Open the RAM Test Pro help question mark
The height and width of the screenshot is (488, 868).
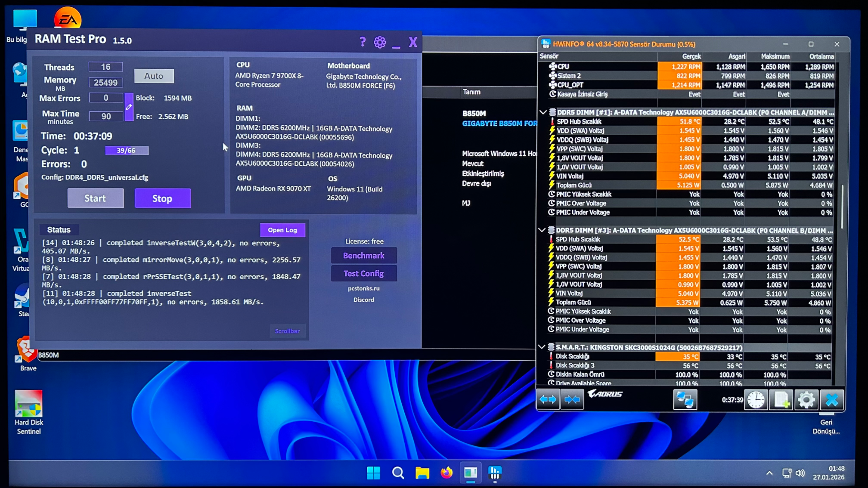[x=362, y=42]
